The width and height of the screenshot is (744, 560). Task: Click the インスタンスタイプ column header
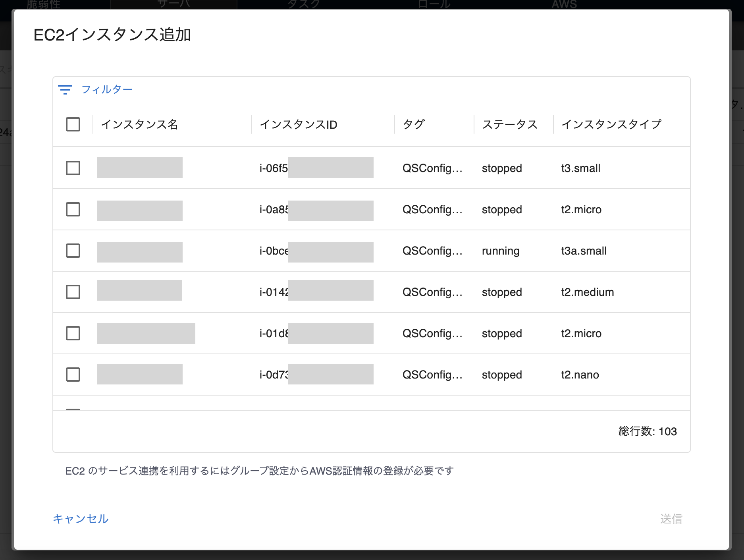coord(611,124)
